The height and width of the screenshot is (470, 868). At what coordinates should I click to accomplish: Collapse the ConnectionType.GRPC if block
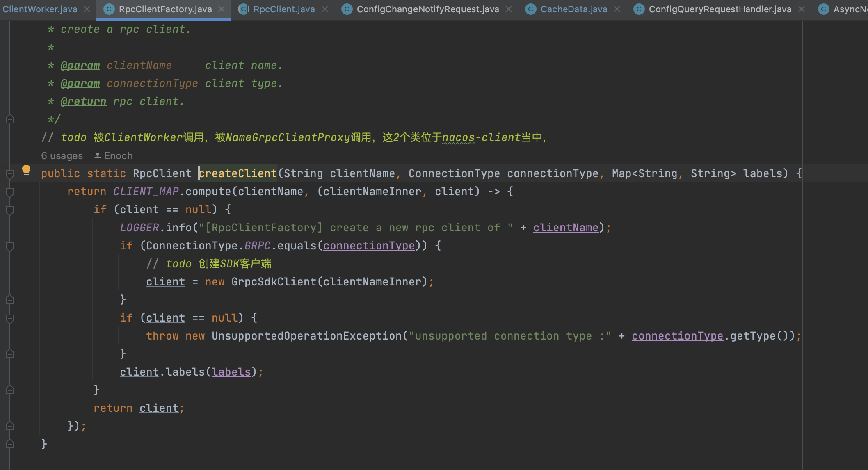(x=10, y=246)
